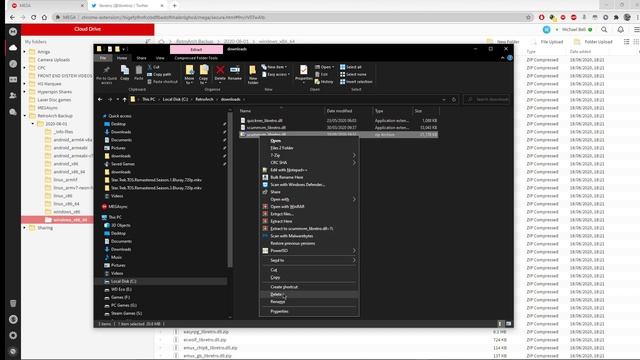This screenshot has height=360, width=640.
Task: Click Pin to Quick access in ribbon
Action: [x=106, y=75]
